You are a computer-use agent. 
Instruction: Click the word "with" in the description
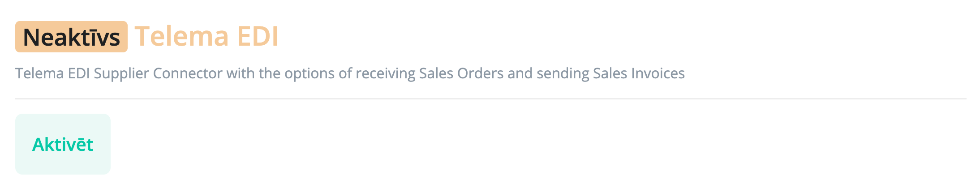point(241,73)
